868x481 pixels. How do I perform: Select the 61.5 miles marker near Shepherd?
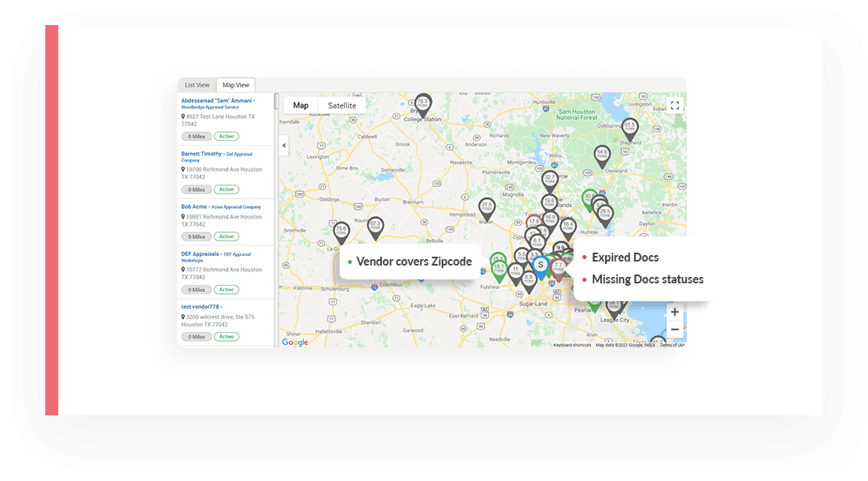point(629,126)
